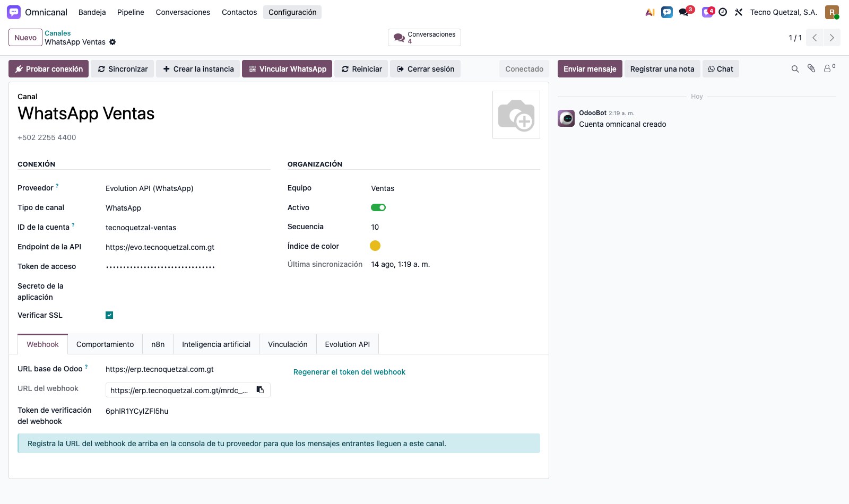Click Vincular WhatsApp button
The height and width of the screenshot is (504, 849).
point(287,69)
